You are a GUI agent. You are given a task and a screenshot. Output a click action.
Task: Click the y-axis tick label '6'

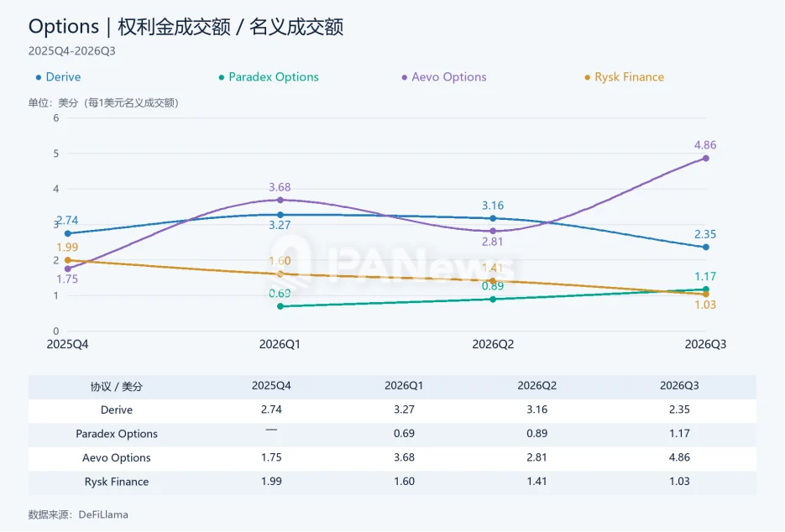56,118
